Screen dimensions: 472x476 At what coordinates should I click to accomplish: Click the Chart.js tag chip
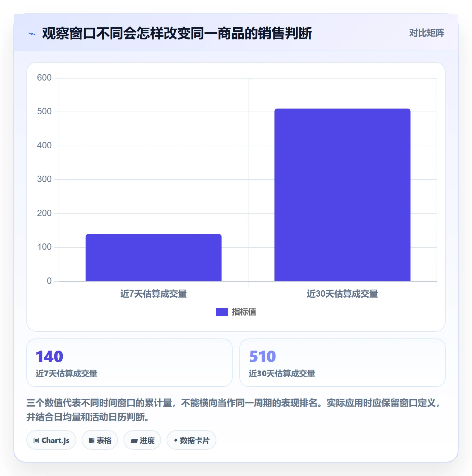click(51, 440)
